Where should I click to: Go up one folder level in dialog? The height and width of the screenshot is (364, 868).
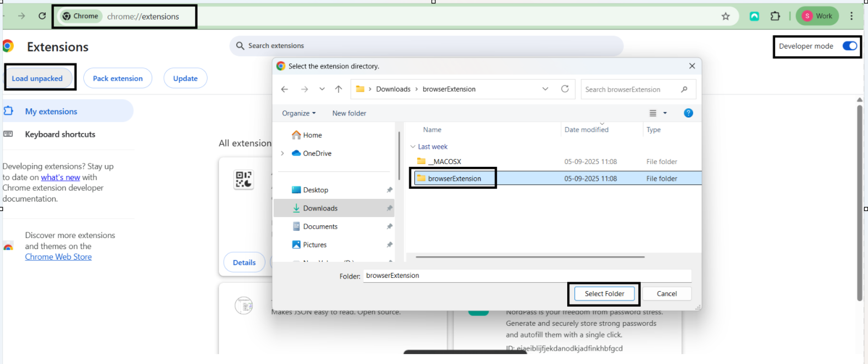click(339, 89)
